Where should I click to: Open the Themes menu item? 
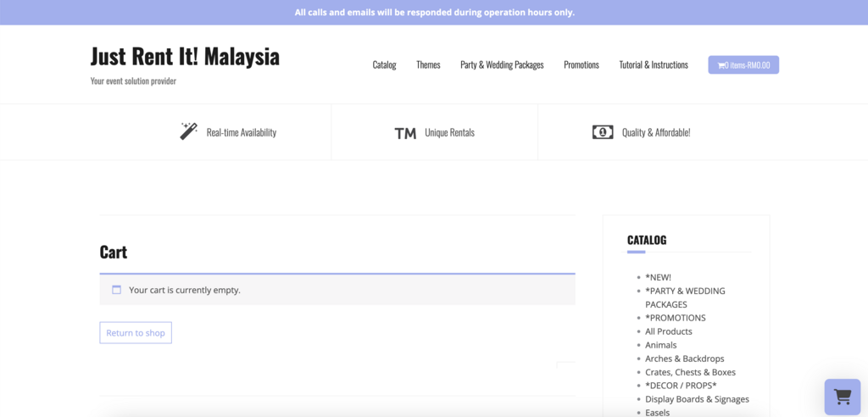tap(428, 65)
